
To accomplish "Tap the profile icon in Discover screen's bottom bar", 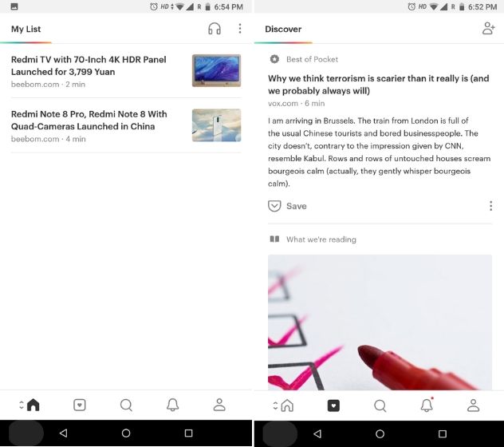I will [x=473, y=405].
